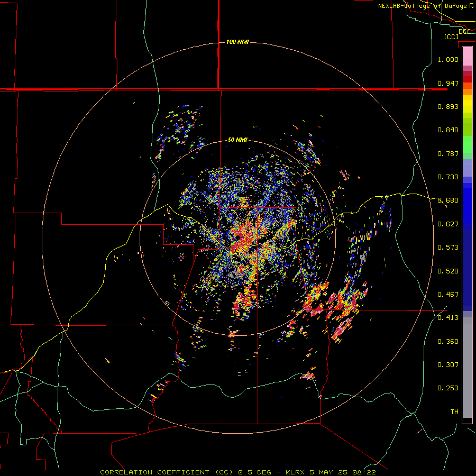Pick the dark red swatch near 0.947

467,79
